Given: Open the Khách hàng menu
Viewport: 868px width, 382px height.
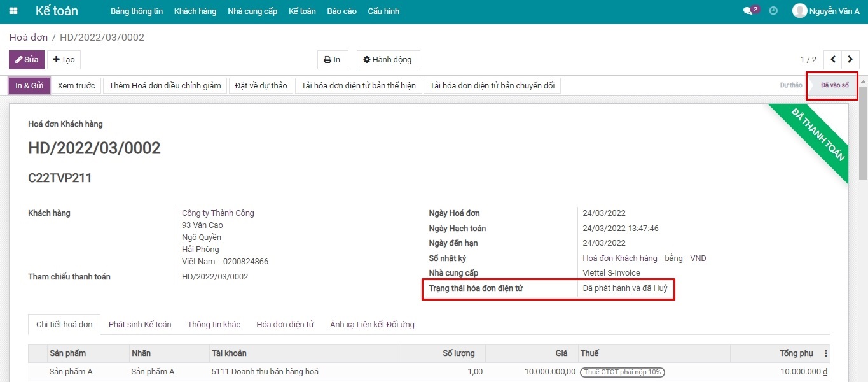Looking at the screenshot, I should coord(195,11).
